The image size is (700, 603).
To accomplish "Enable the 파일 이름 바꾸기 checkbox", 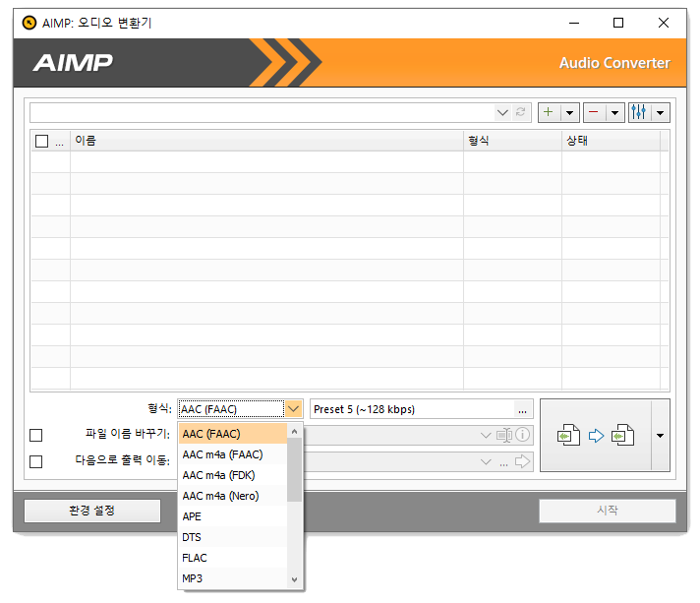I will [35, 435].
